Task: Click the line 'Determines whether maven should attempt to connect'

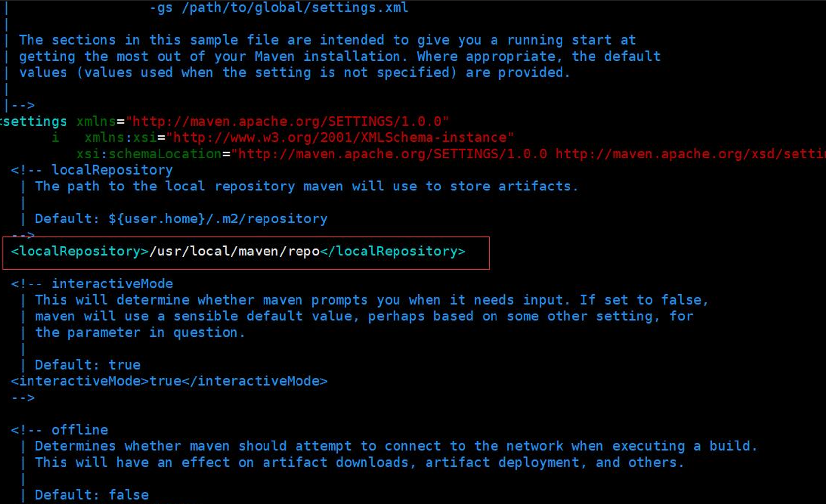Action: tap(396, 446)
